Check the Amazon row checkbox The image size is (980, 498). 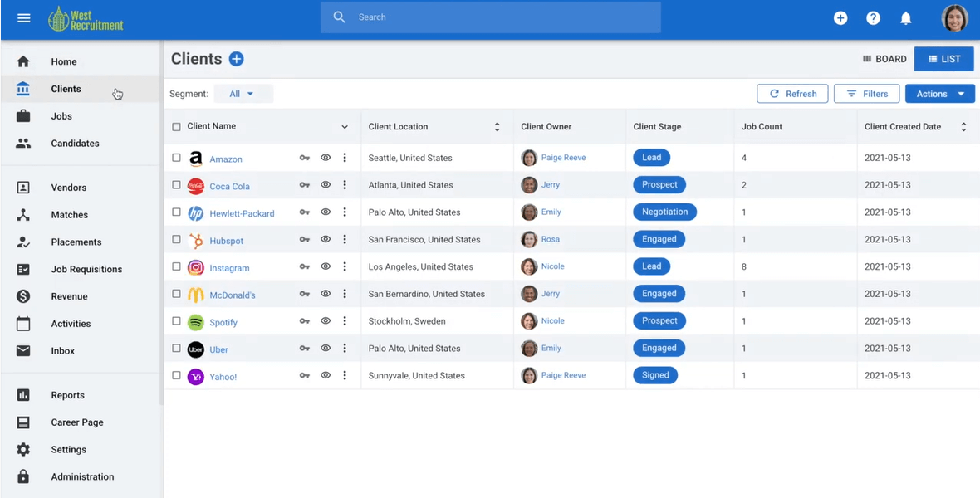click(x=176, y=158)
